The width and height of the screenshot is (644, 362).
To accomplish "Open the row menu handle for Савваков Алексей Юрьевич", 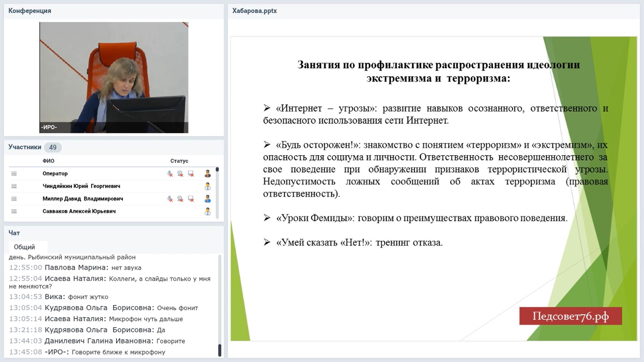I will tap(14, 211).
